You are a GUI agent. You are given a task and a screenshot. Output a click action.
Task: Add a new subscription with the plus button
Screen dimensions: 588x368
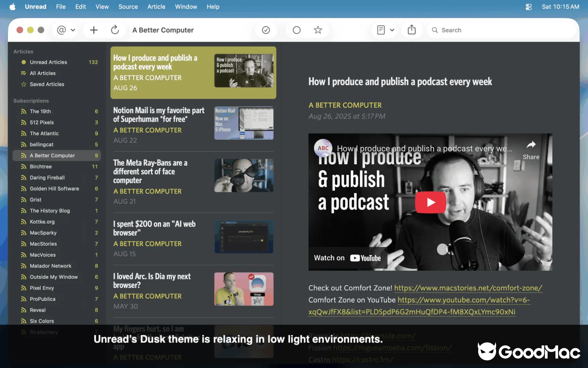[94, 30]
